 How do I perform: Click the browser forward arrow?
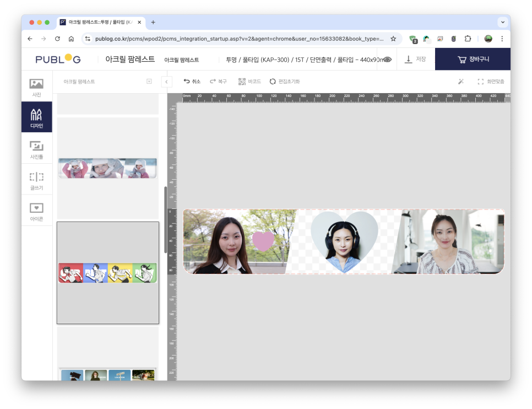(44, 39)
